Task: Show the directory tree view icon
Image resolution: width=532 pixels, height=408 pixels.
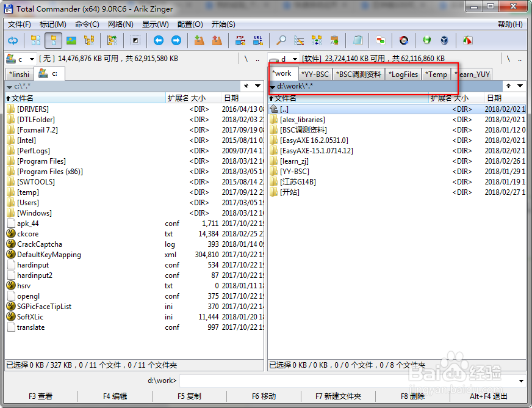Action: (89, 41)
